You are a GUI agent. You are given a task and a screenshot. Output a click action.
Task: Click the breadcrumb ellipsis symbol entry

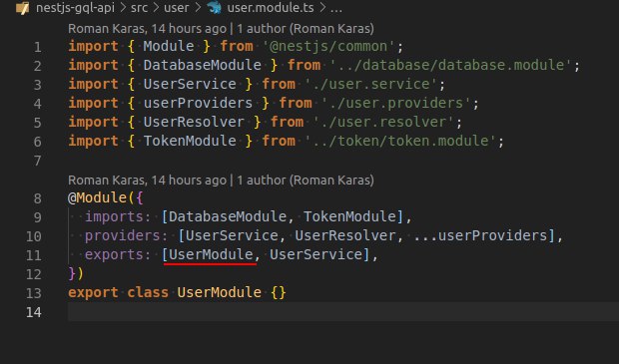click(x=335, y=9)
